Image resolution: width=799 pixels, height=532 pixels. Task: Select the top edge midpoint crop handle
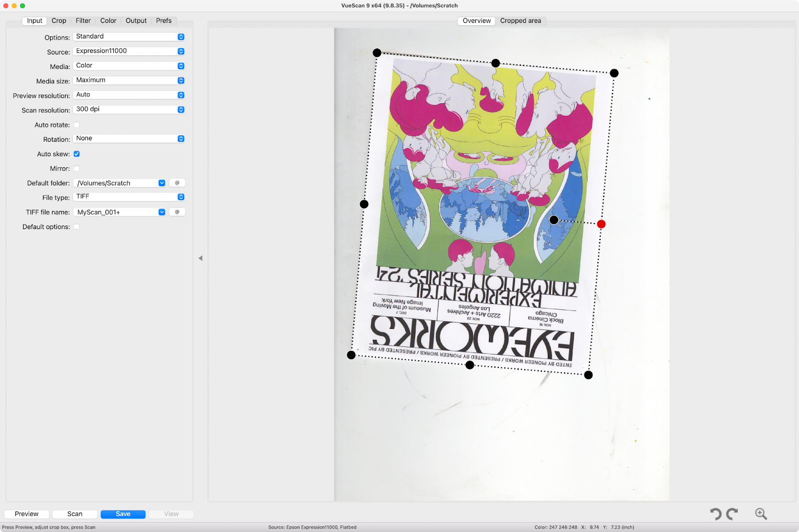click(495, 63)
